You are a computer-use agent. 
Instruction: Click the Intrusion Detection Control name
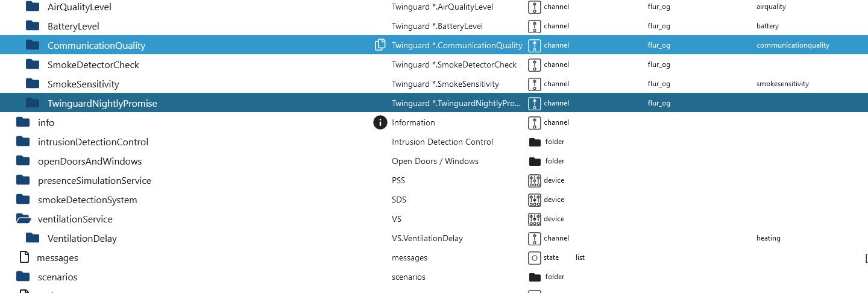coord(442,142)
